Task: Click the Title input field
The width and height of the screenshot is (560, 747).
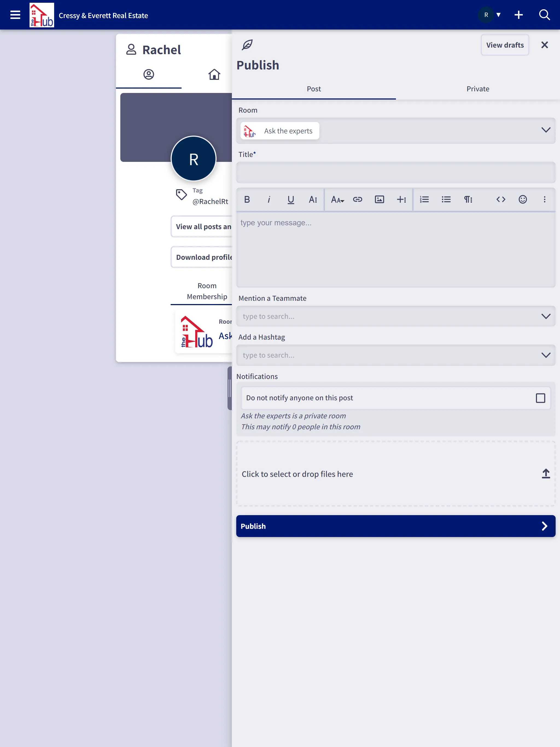Action: pyautogui.click(x=396, y=173)
